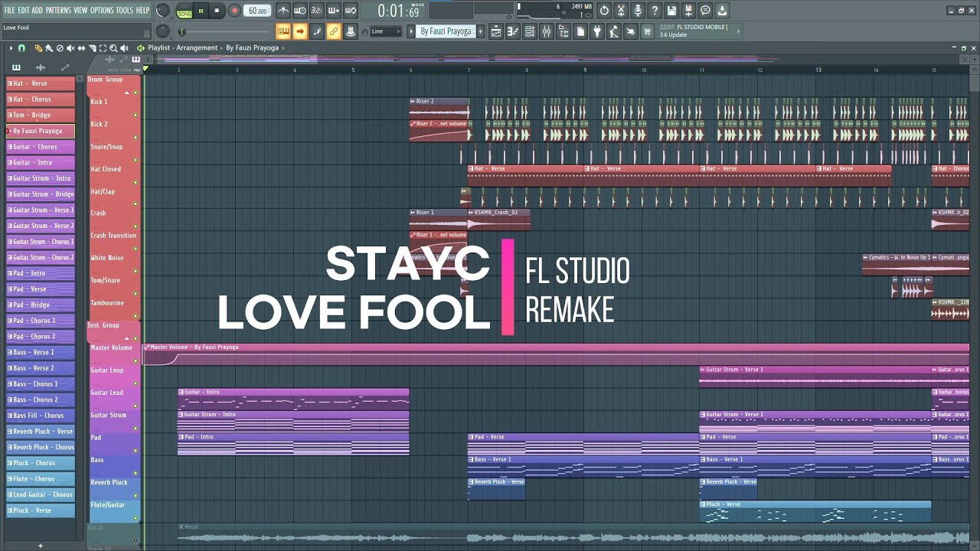Select the mute tool in playlist

pos(70,48)
